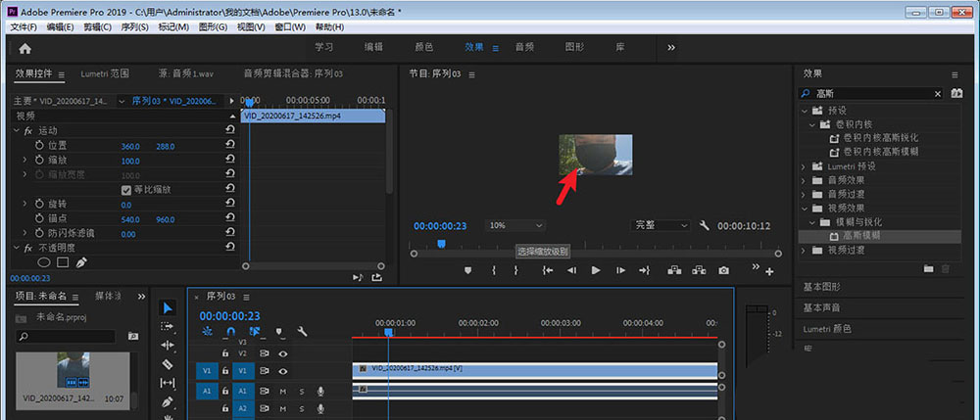
Task: Toggle V1 track output eye icon
Action: (x=283, y=371)
